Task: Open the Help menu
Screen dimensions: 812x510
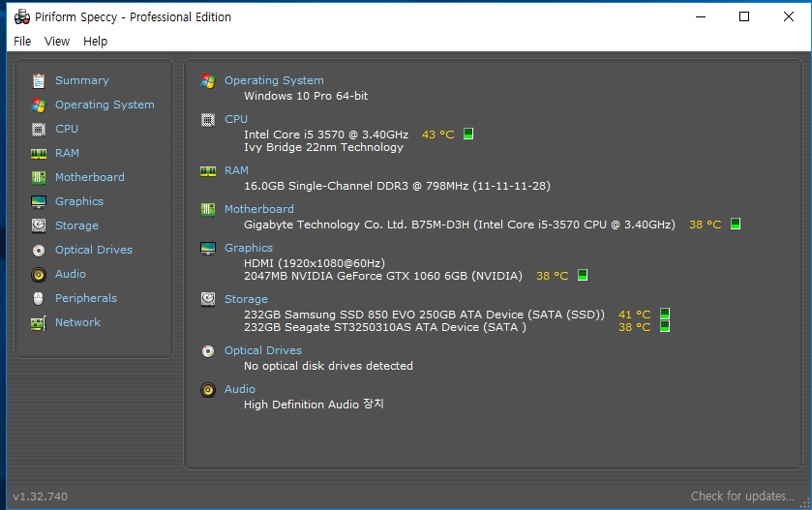Action: [95, 41]
